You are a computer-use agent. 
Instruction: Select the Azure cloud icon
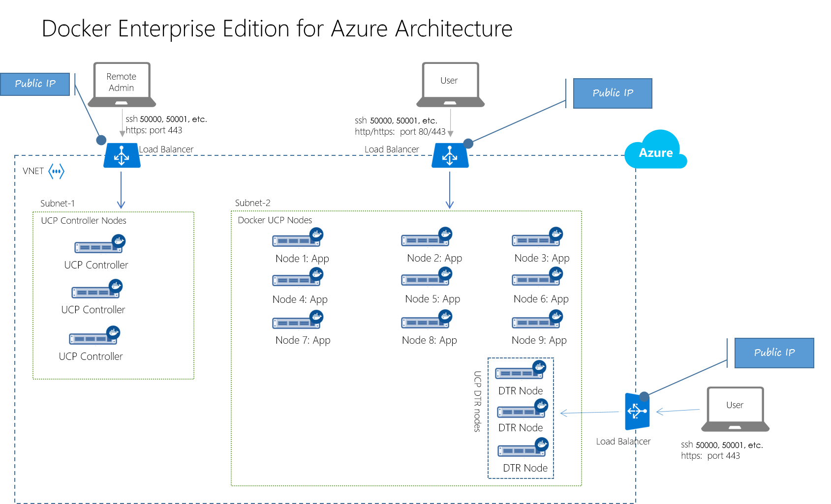coord(656,151)
